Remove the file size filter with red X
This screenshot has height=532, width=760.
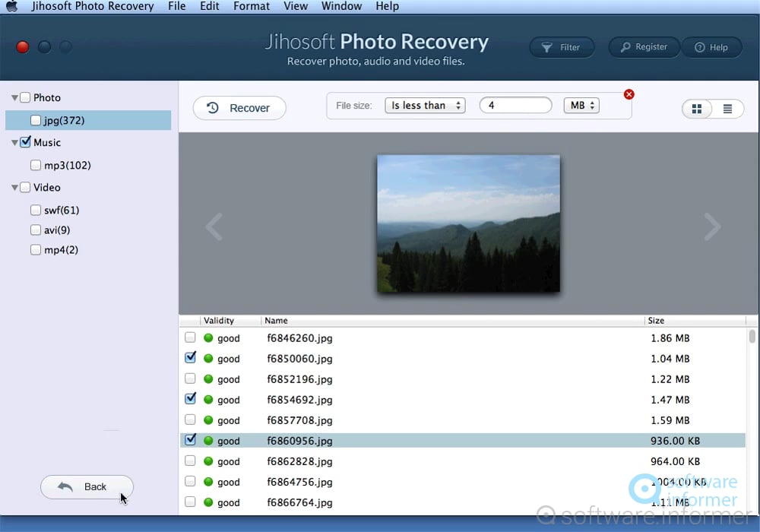[x=629, y=94]
